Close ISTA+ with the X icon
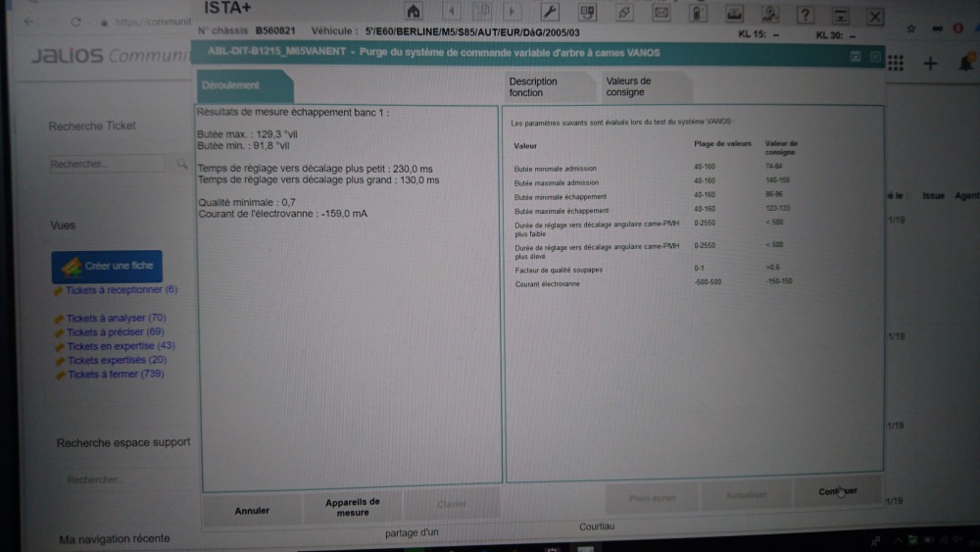The width and height of the screenshot is (980, 552). point(875,17)
